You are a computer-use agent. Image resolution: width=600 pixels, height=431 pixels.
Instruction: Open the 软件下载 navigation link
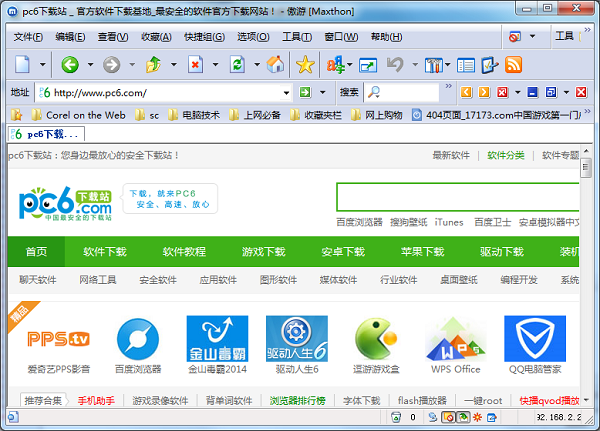(x=105, y=251)
